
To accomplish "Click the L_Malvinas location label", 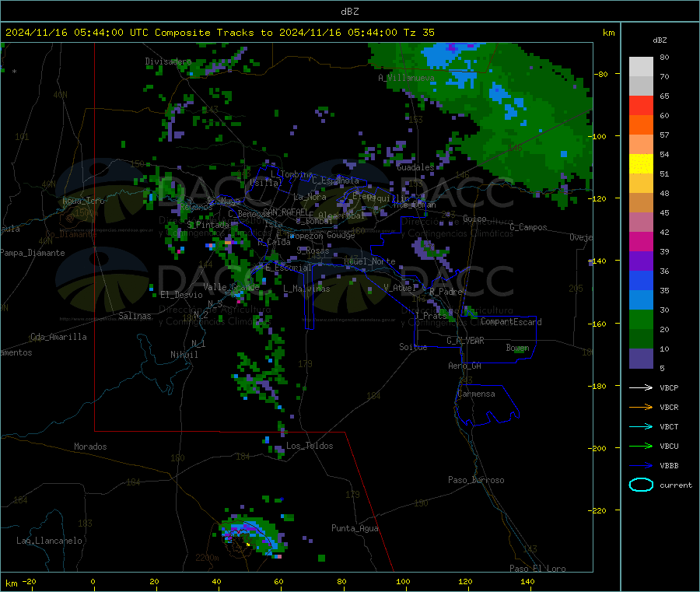I will pyautogui.click(x=306, y=289).
